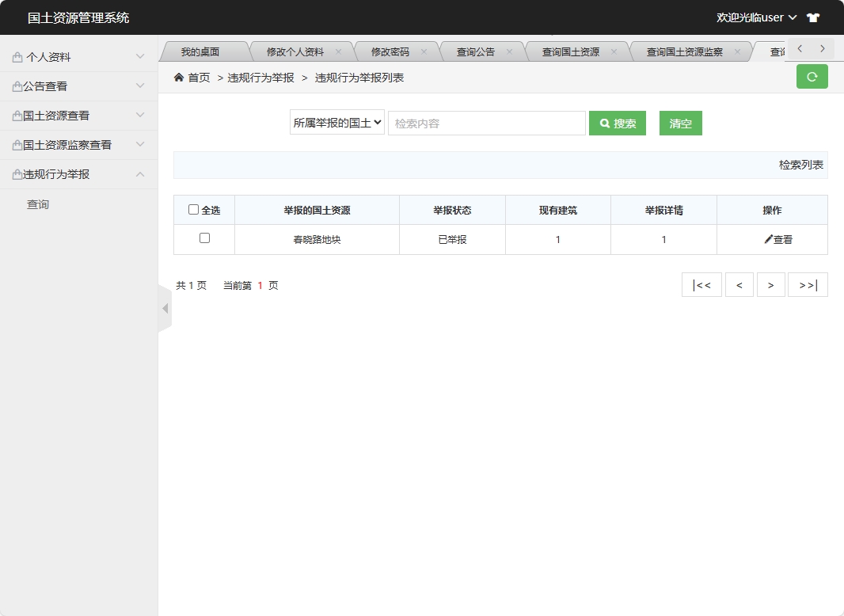Toggle the sidebar collapse arrow on panel edge
The width and height of the screenshot is (844, 616).
[165, 308]
